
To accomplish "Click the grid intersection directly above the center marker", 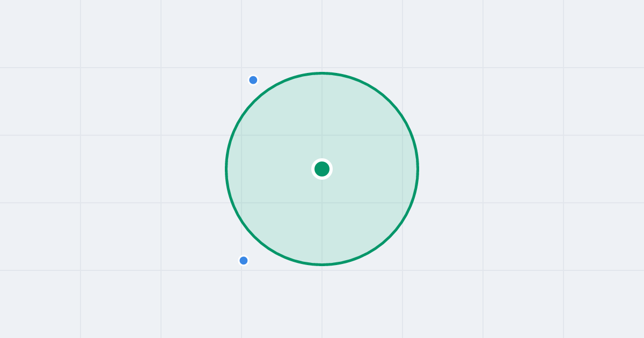I will pyautogui.click(x=322, y=135).
